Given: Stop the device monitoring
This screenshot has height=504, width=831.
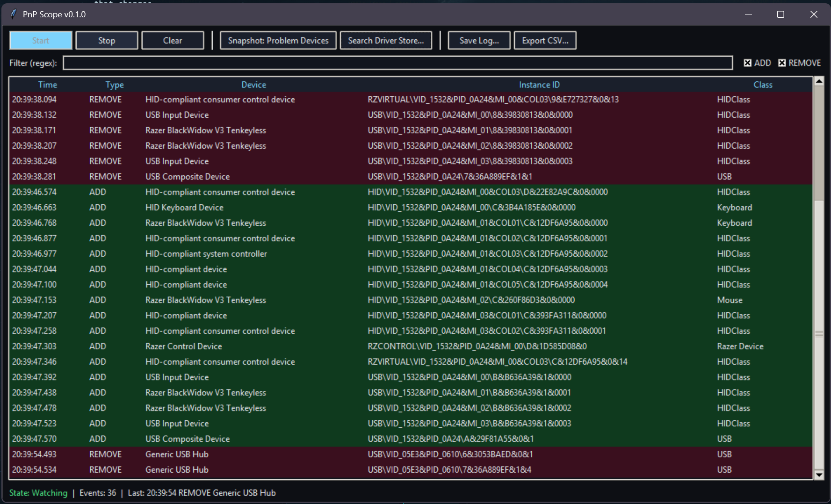Looking at the screenshot, I should click(x=107, y=40).
